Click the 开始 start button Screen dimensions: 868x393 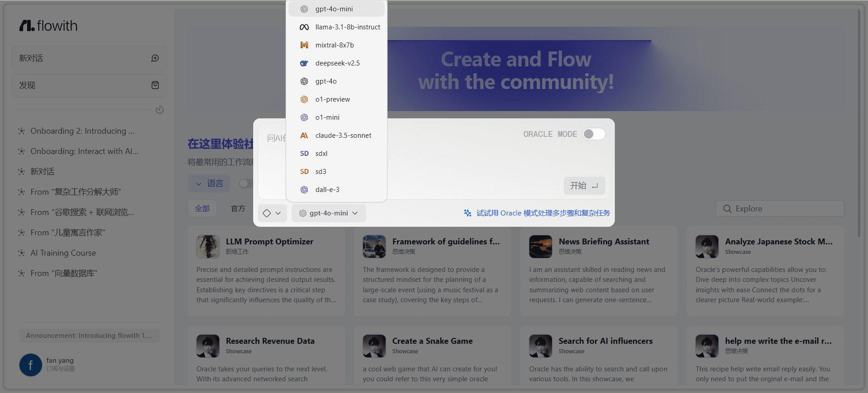(584, 186)
